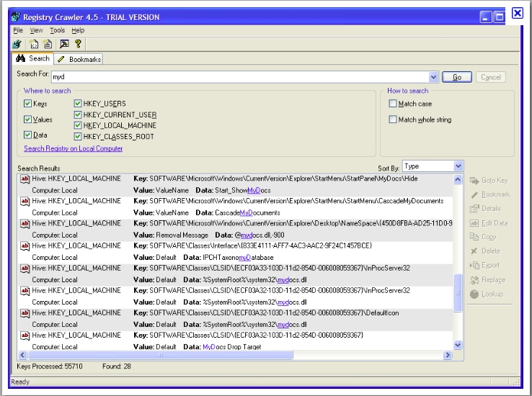
Task: Click the first toolbar icon below File
Action: pos(17,44)
